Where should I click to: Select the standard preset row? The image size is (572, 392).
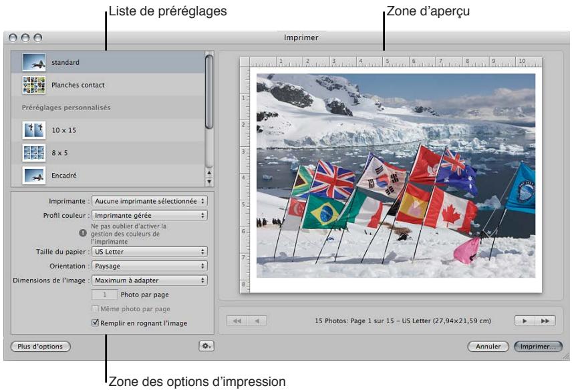(108, 62)
